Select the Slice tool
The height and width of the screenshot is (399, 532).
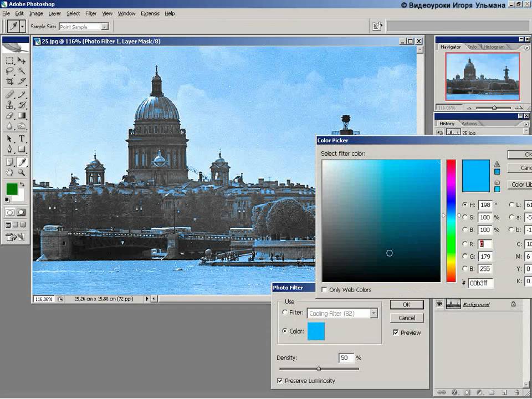[x=22, y=81]
